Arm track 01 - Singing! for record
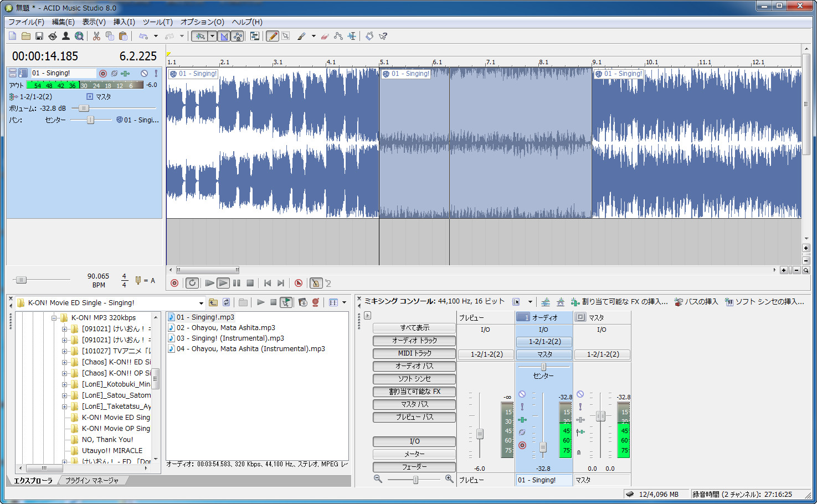Image resolution: width=817 pixels, height=504 pixels. coord(103,73)
